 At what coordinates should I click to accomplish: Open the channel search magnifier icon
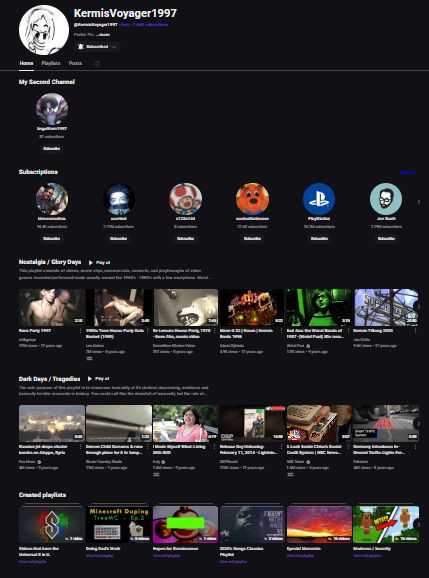(x=97, y=64)
